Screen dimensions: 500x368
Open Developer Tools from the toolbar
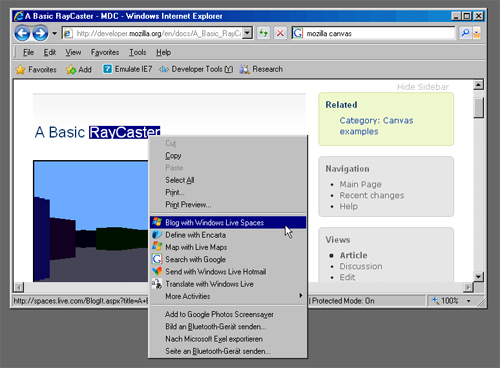(196, 69)
